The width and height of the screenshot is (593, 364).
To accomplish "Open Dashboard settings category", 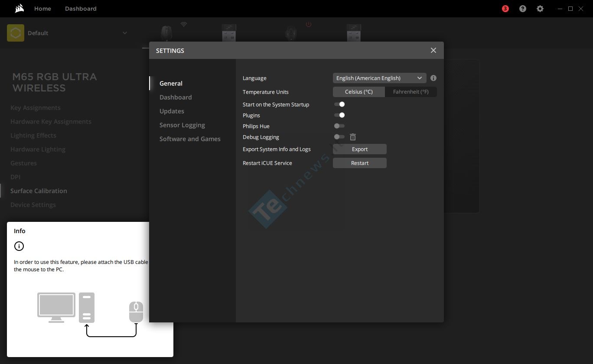I will point(176,97).
